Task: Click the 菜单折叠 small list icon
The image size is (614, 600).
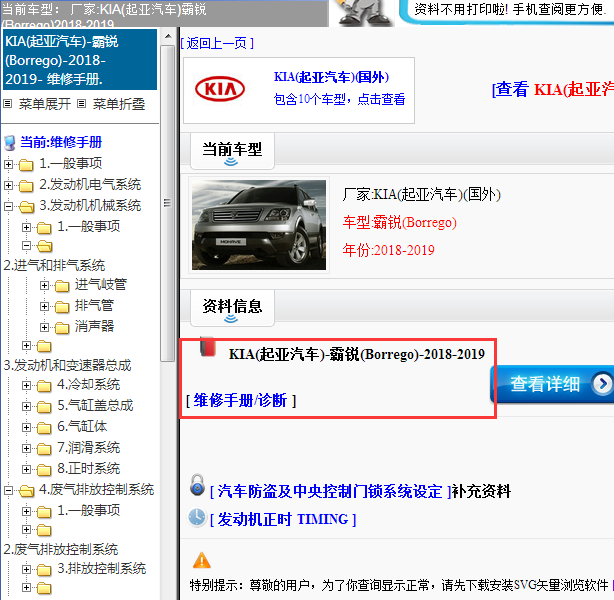Action: click(81, 104)
